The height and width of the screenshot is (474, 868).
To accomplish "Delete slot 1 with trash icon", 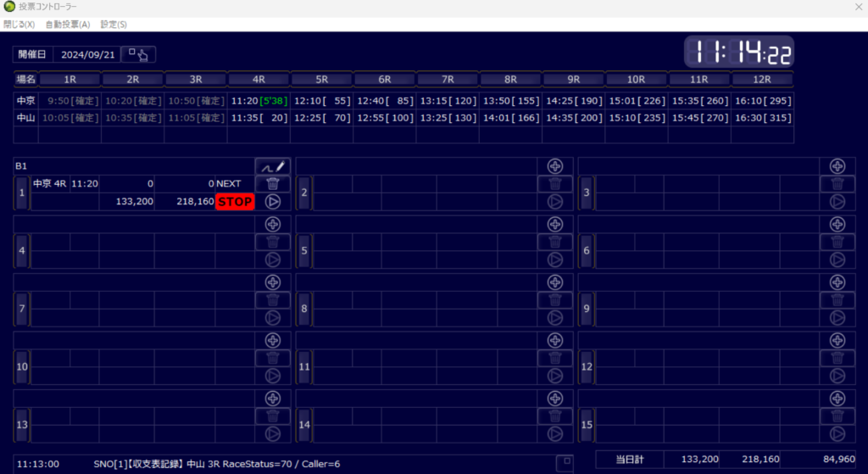I will [272, 184].
